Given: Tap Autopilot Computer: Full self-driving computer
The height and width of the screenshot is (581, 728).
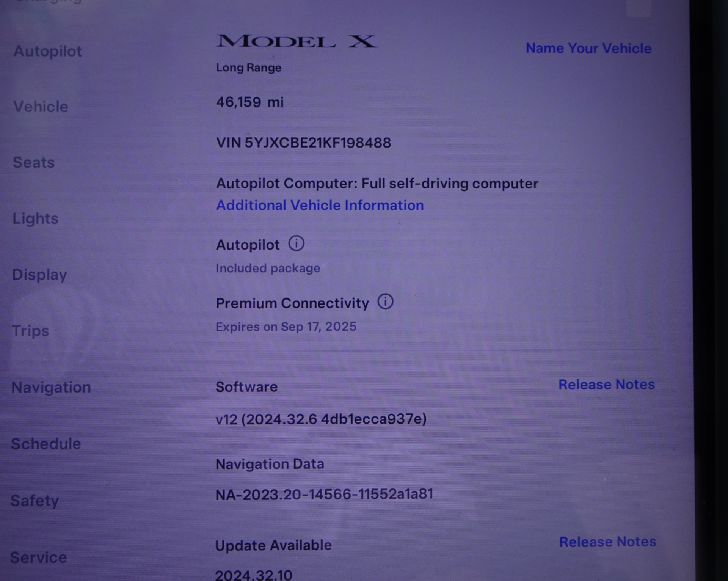Looking at the screenshot, I should [x=377, y=184].
